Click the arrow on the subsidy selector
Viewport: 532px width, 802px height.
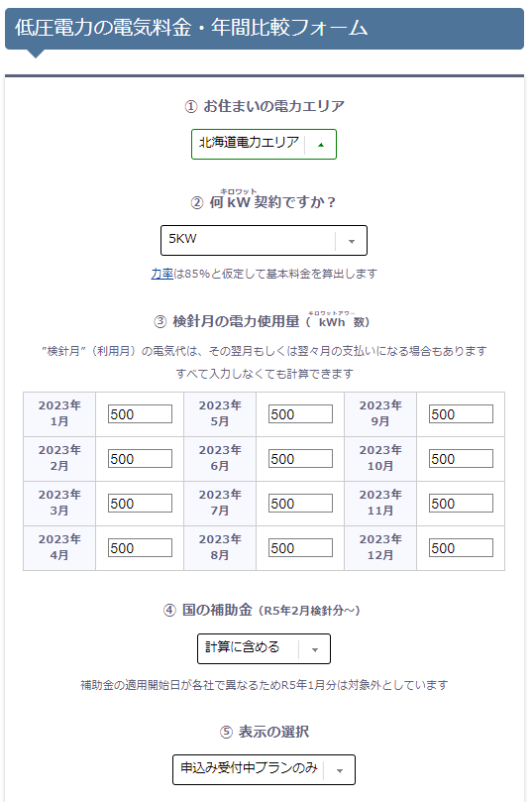click(315, 649)
